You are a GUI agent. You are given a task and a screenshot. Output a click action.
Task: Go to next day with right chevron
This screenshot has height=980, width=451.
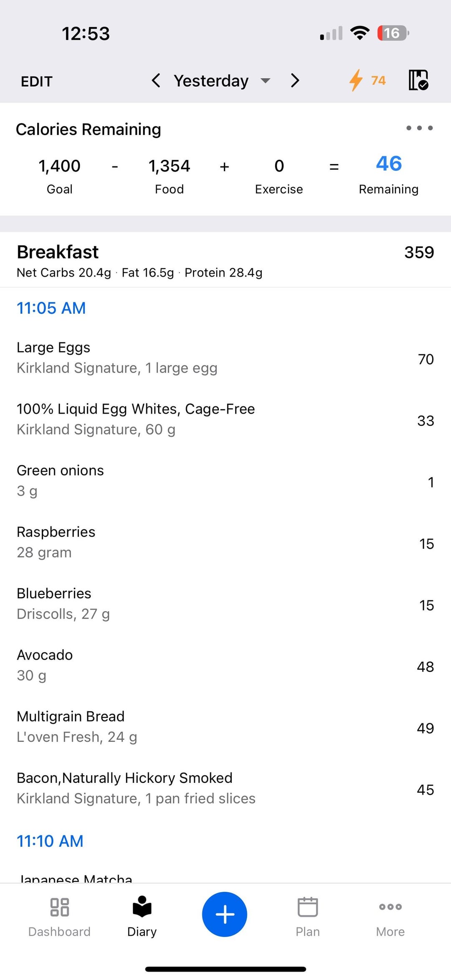(295, 80)
